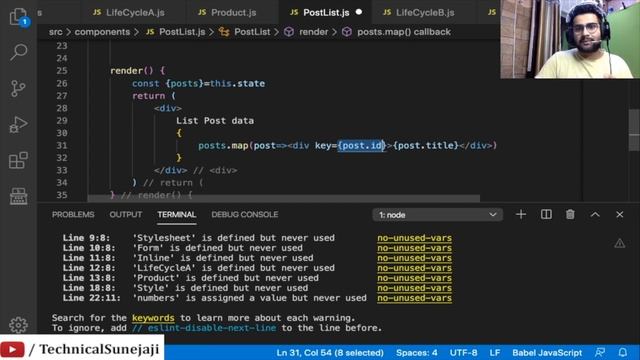Click the editor horizontal scrollbar
This screenshot has width=640, height=360.
coord(284,198)
